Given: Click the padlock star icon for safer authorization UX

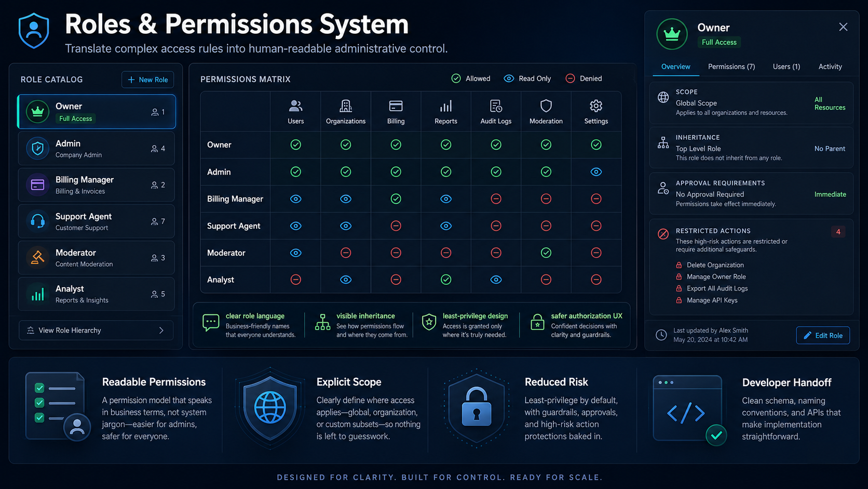Looking at the screenshot, I should 537,322.
